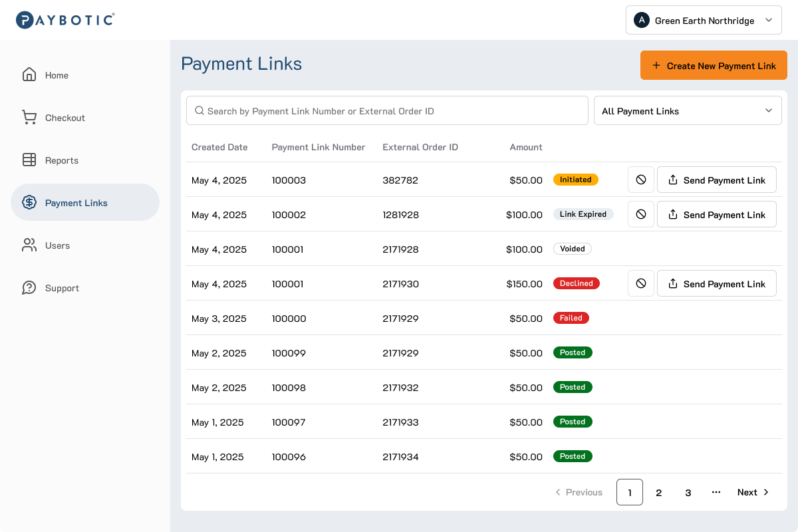Send Payment Link for order 2171930
This screenshot has width=798, height=532.
[717, 283]
